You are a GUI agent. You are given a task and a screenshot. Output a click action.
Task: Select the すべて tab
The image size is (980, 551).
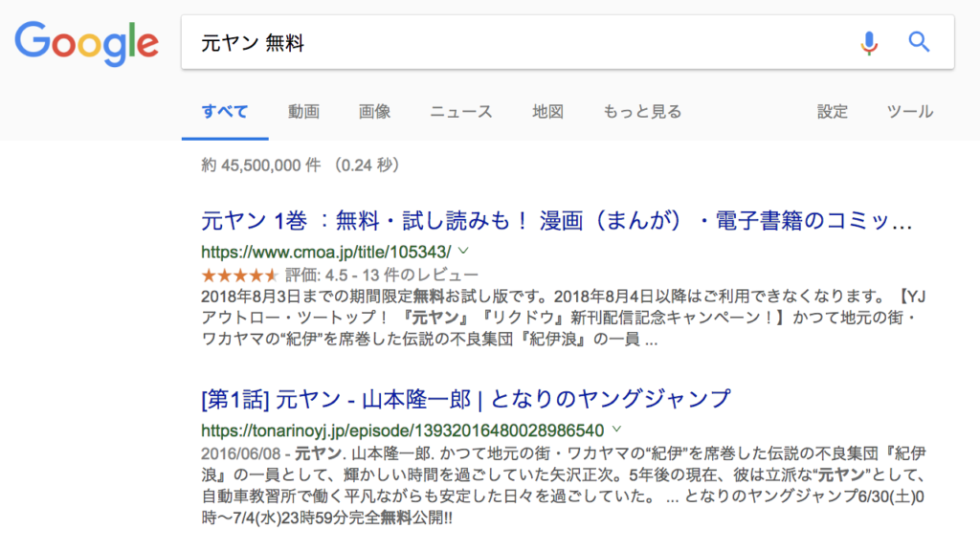click(x=225, y=112)
